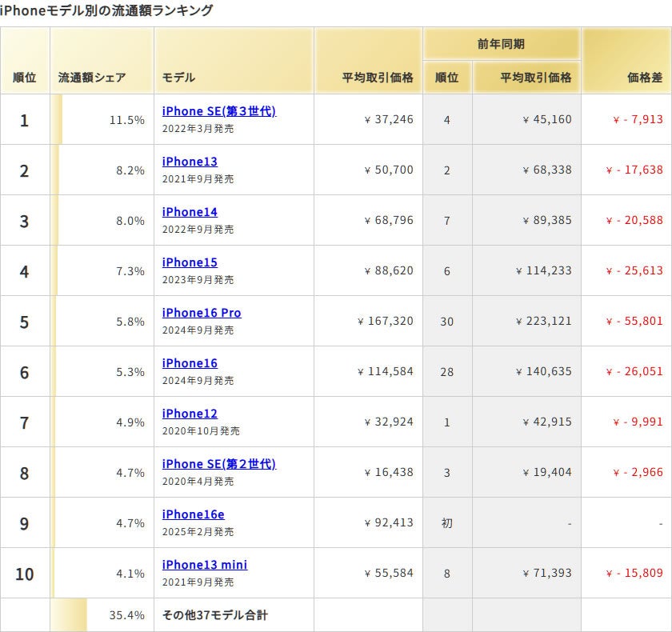
Task: Select the 11.5% share cell
Action: (102, 119)
